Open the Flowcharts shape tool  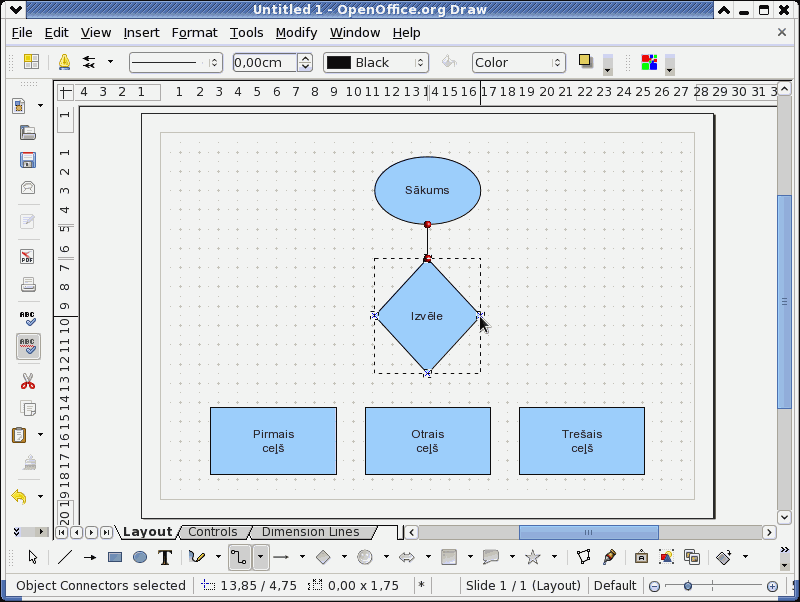[x=448, y=557]
